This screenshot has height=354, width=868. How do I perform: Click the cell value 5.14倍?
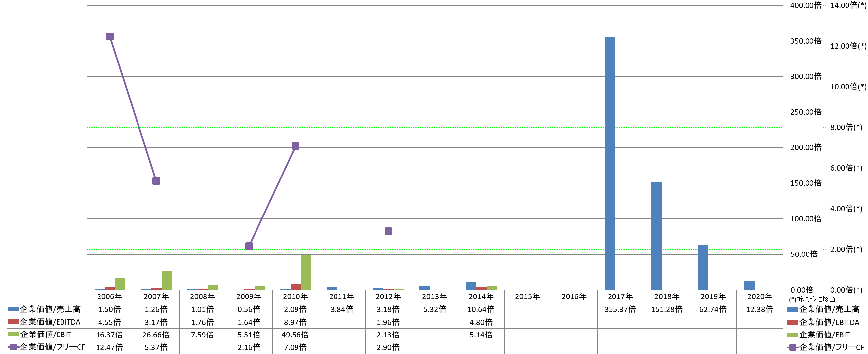coord(481,335)
